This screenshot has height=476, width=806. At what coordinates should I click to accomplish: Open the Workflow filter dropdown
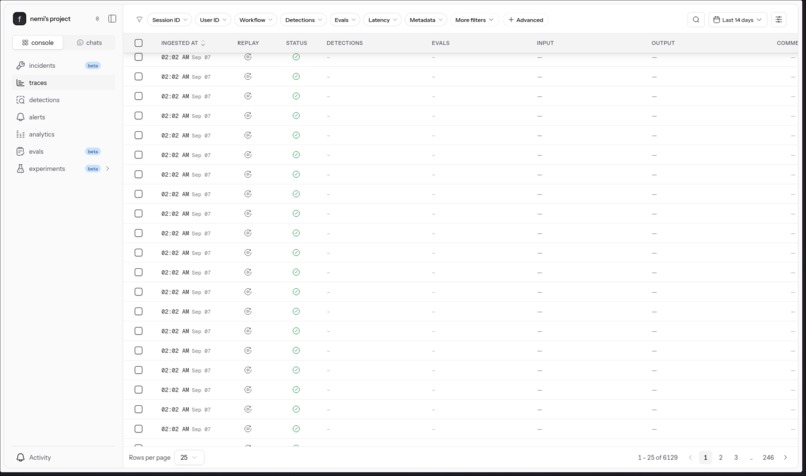(x=255, y=20)
